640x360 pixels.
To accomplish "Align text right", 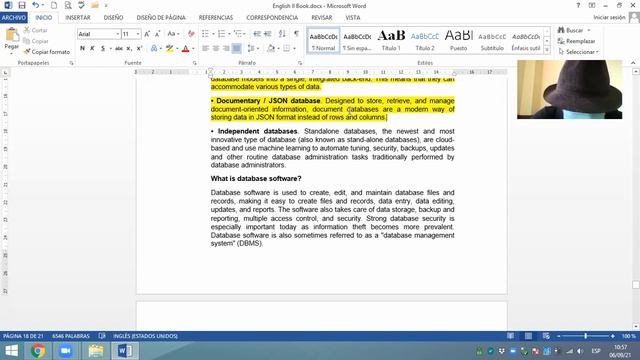I will [226, 49].
